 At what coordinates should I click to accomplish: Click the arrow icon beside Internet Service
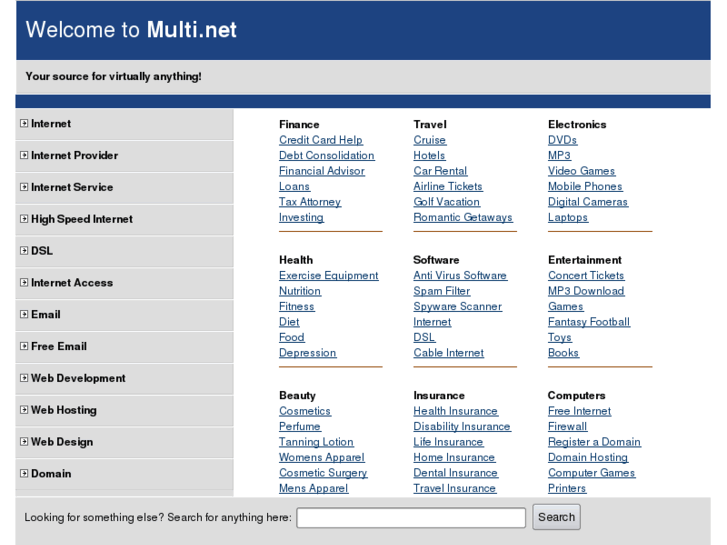click(24, 187)
